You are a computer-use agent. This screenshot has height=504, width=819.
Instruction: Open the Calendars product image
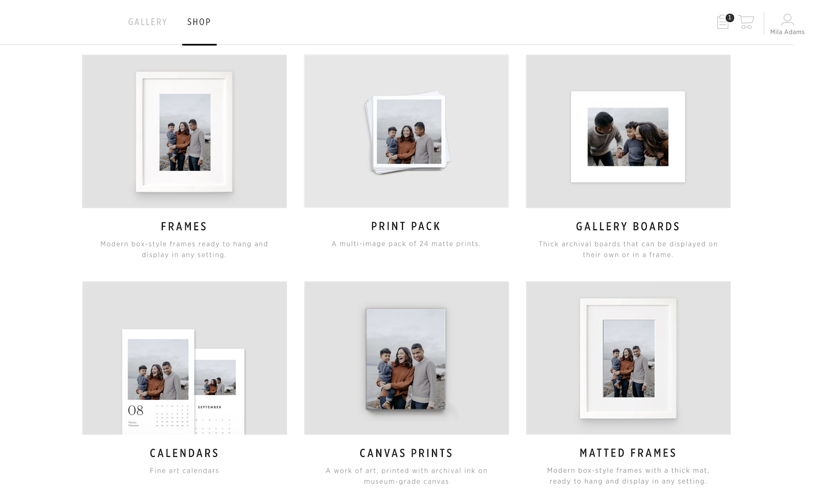pos(184,358)
